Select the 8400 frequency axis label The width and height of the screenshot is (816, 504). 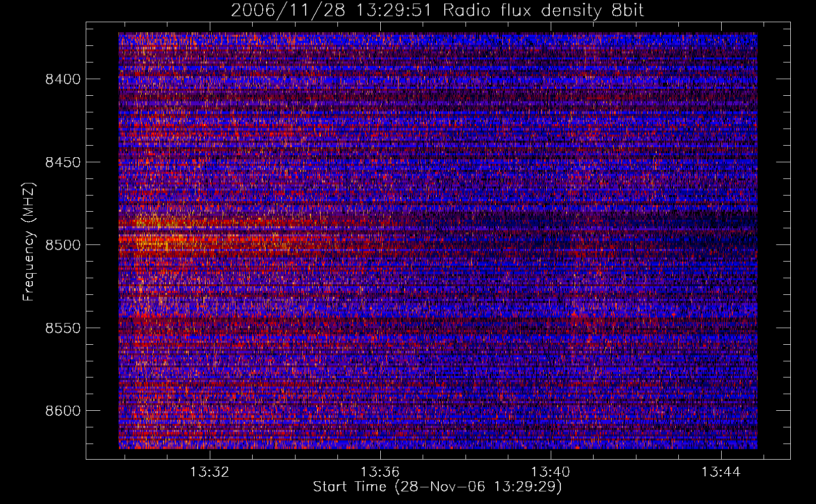tap(63, 79)
